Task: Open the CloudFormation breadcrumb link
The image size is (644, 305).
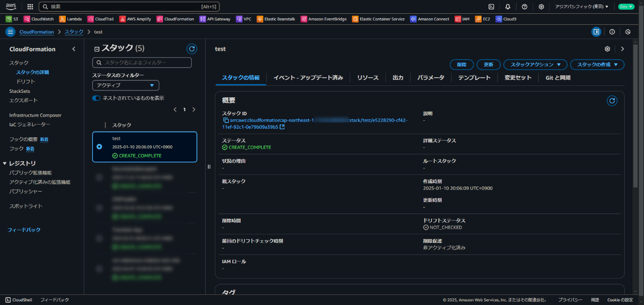Action: click(36, 32)
